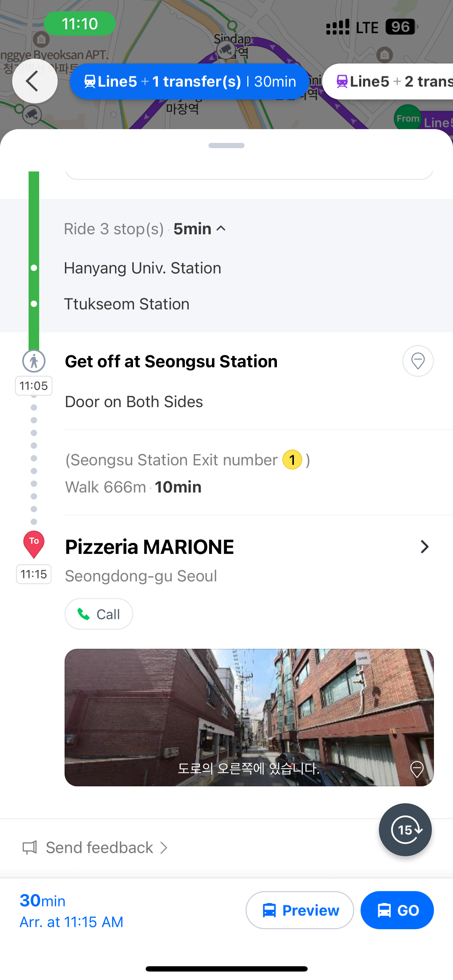Tap the yellow exit number 1 badge

(292, 460)
